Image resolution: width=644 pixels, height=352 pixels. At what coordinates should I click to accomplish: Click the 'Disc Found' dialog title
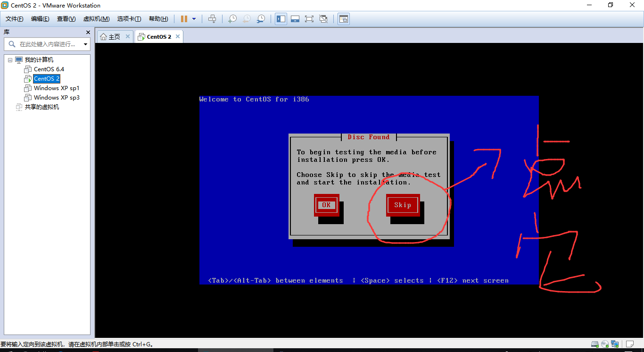click(x=369, y=137)
